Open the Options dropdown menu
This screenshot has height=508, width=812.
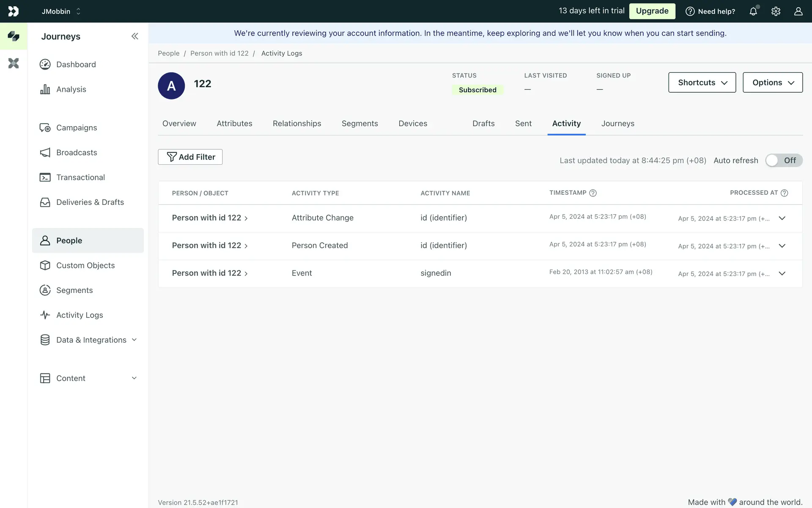772,83
